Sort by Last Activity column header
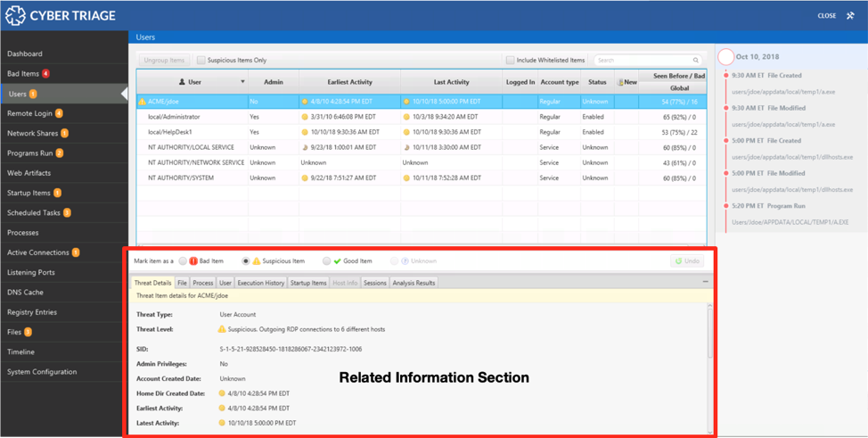Screen dimensions: 868x438 [x=451, y=82]
